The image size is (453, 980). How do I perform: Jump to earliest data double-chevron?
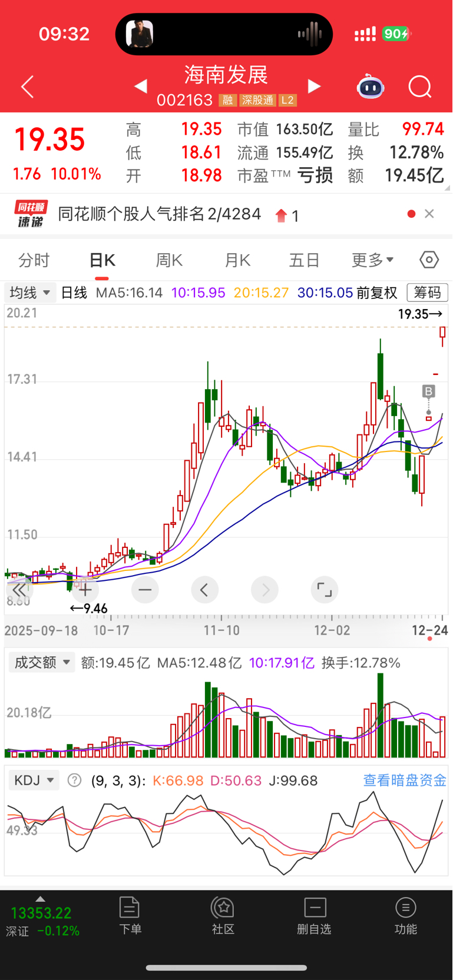[19, 590]
